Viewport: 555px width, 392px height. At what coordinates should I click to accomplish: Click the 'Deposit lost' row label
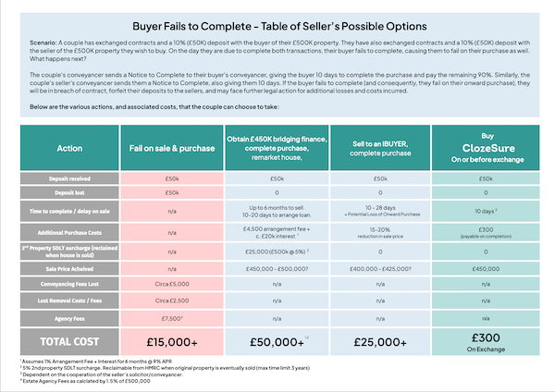point(68,192)
